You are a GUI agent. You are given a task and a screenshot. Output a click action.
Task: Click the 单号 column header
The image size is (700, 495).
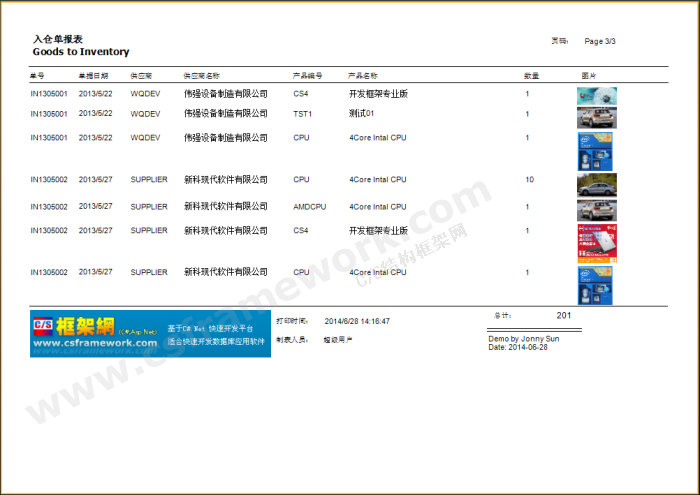tap(37, 76)
